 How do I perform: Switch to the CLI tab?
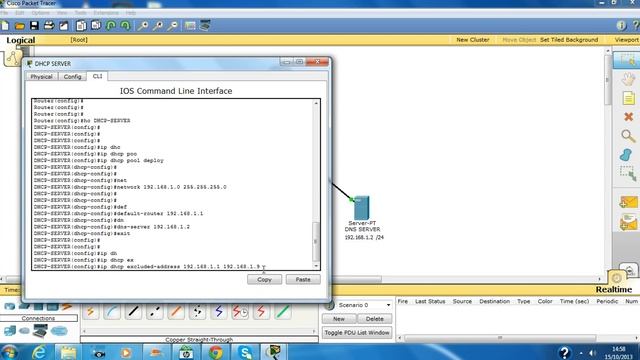coord(97,76)
